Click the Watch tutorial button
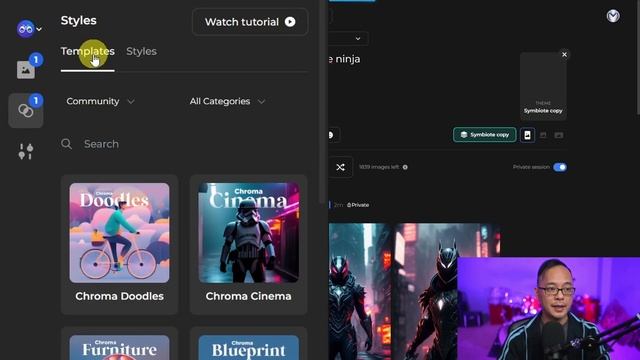 (250, 22)
